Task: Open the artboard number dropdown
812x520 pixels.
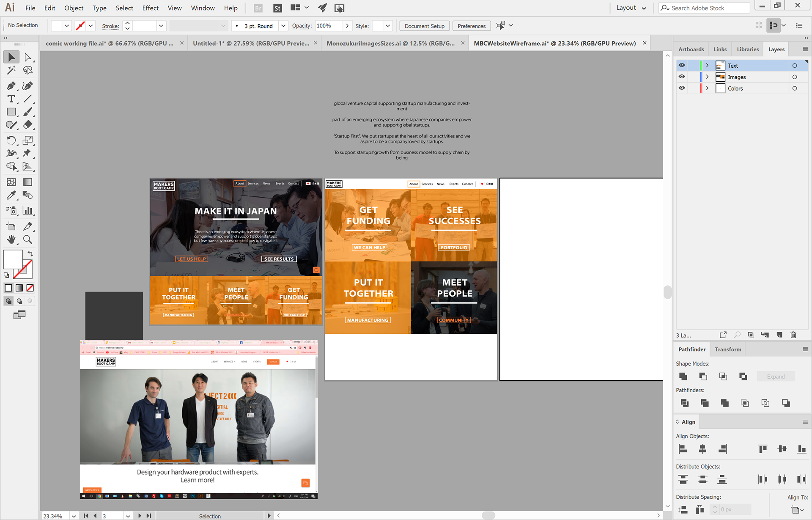Action: pos(128,516)
